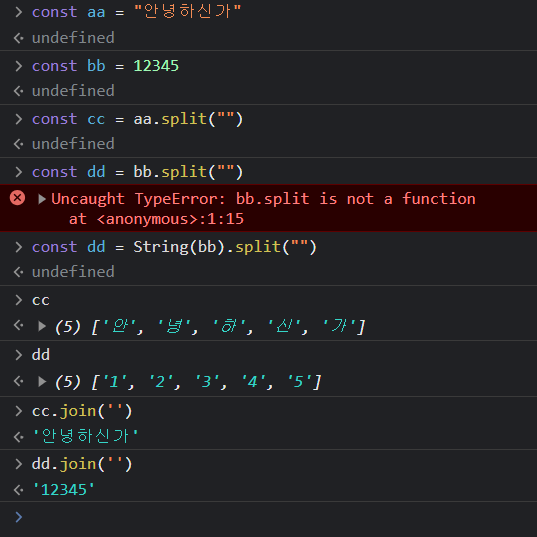Click the standalone cc input line
537x537 pixels.
[x=41, y=300]
